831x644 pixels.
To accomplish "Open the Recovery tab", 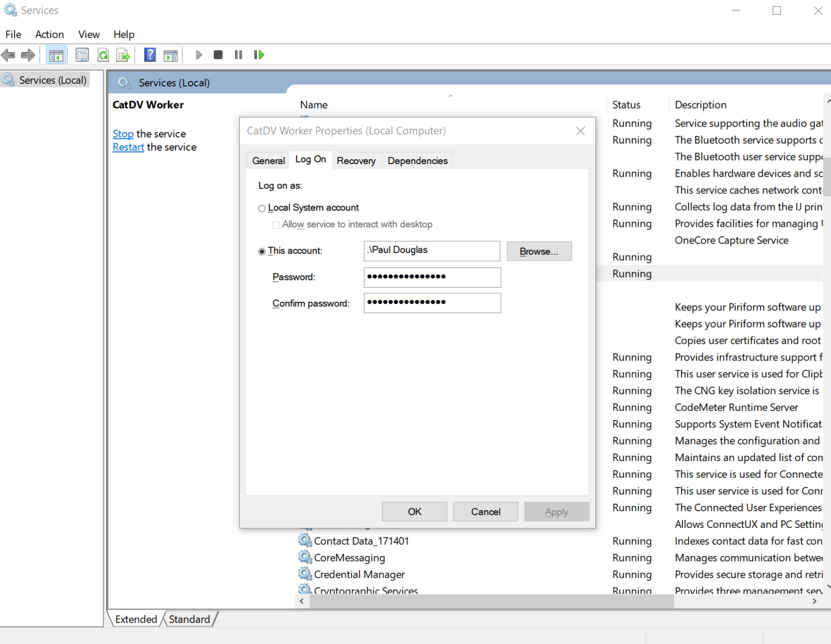I will (x=356, y=160).
